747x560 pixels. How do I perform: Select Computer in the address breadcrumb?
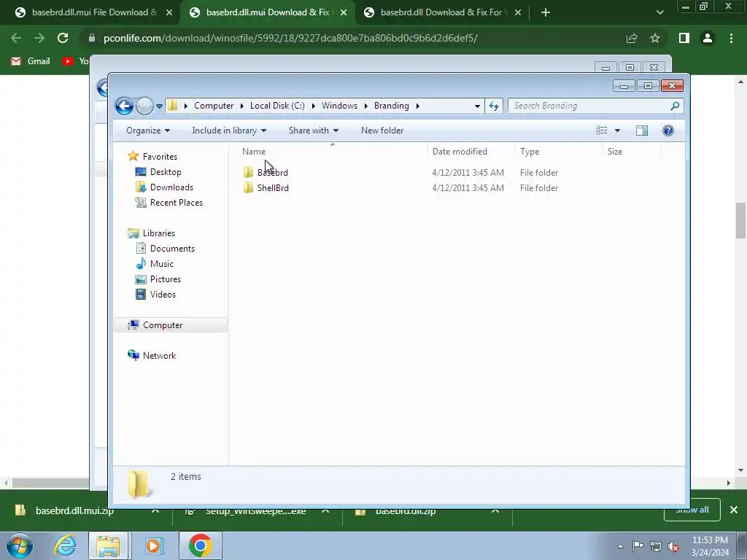click(214, 106)
